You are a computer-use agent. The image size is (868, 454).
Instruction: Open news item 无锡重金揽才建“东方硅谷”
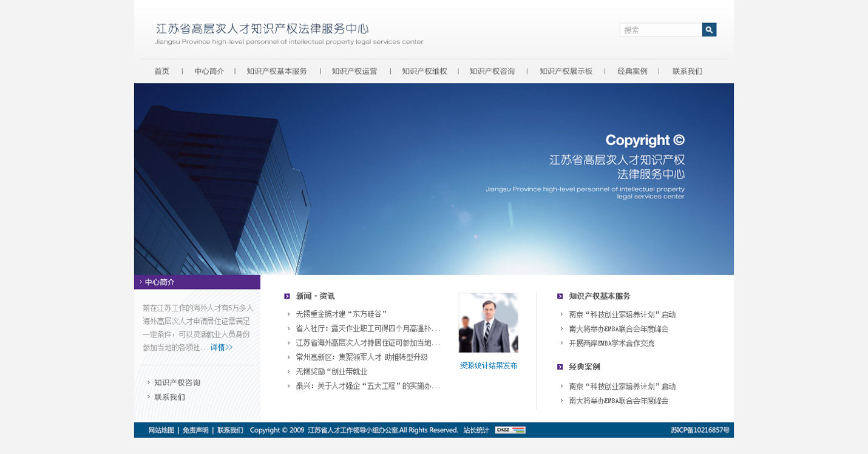[x=341, y=314]
